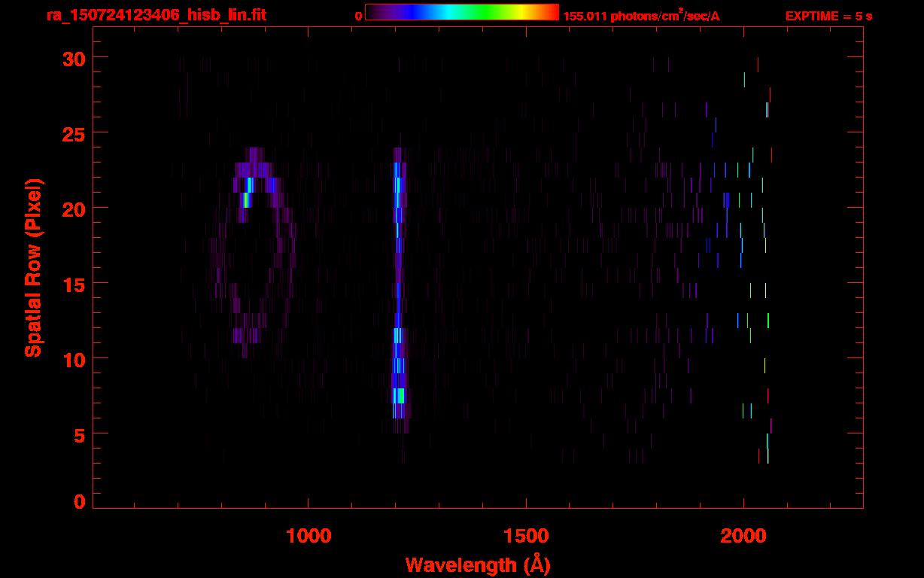This screenshot has height=578, width=924.
Task: Click the 0 spatial row tick label
Action: coord(79,501)
